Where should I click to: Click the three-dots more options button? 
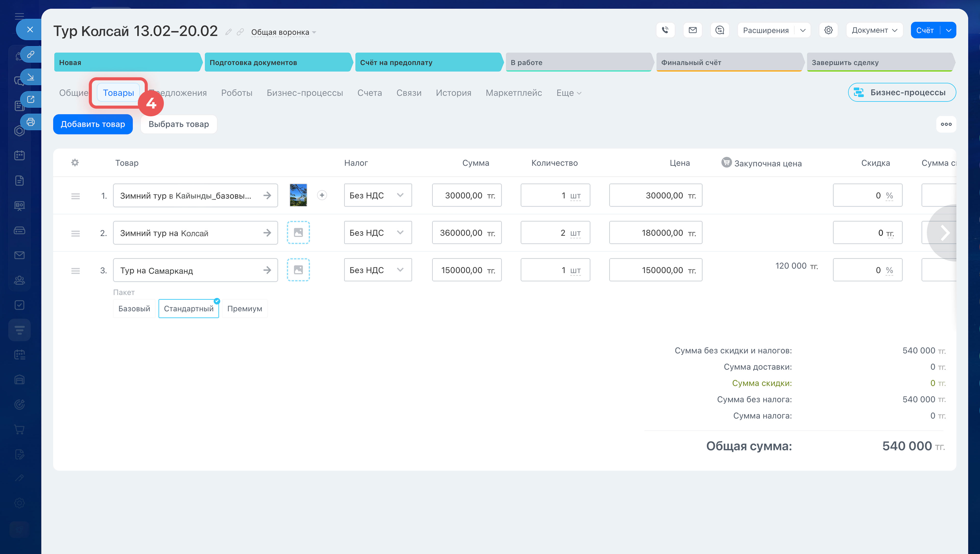[946, 124]
